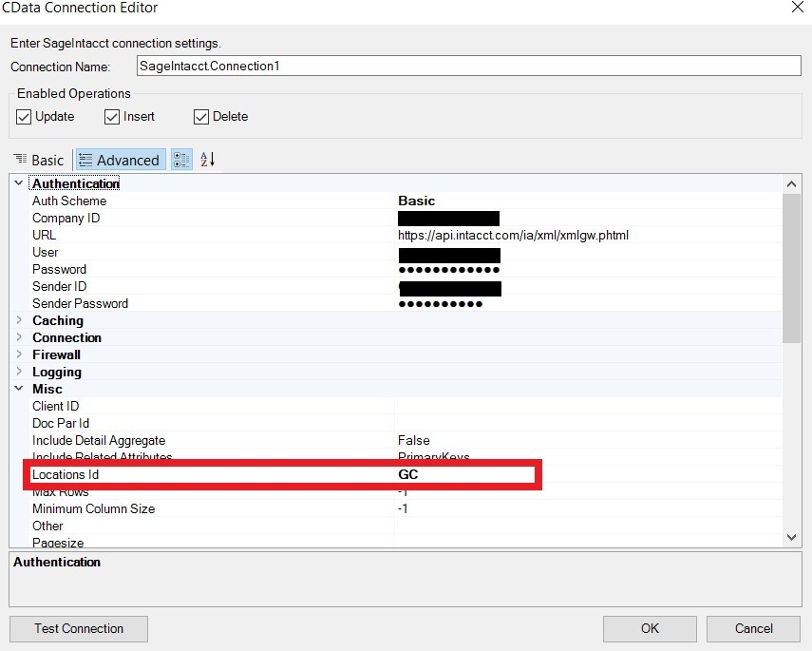Click the Include Detail Aggregate False value
Viewport: 812px width, 651px height.
pos(414,440)
